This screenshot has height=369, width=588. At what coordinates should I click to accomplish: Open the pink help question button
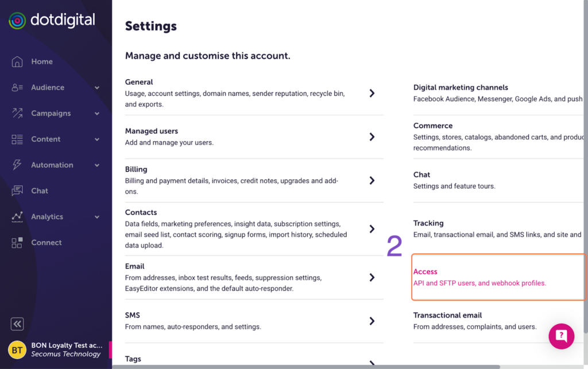561,336
